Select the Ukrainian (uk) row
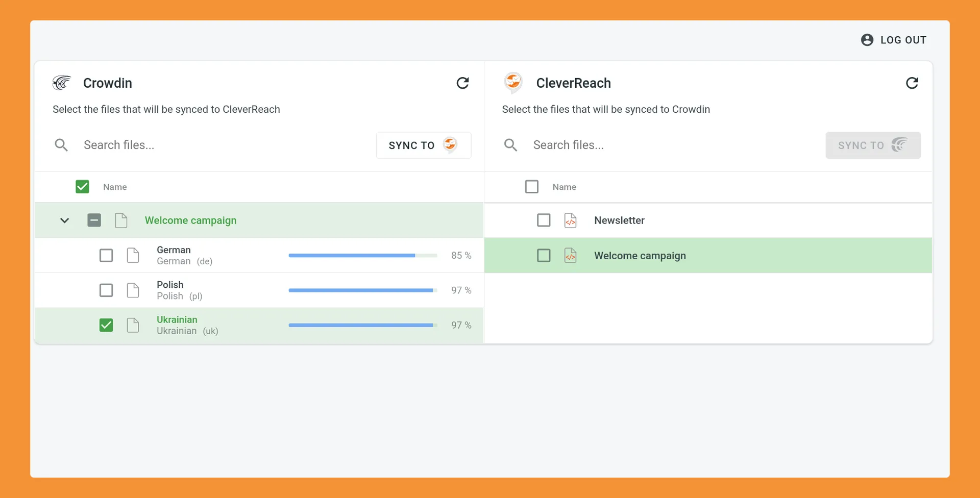This screenshot has height=498, width=980. click(259, 325)
